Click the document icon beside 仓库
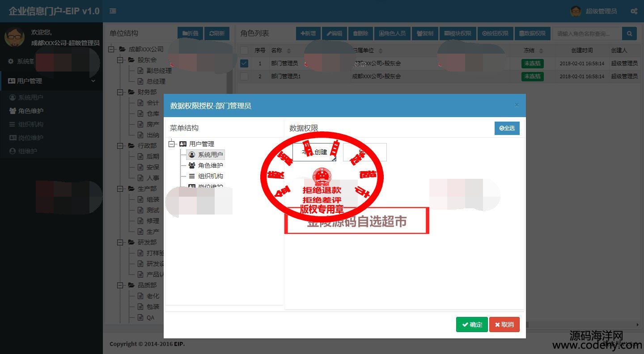 click(x=140, y=114)
